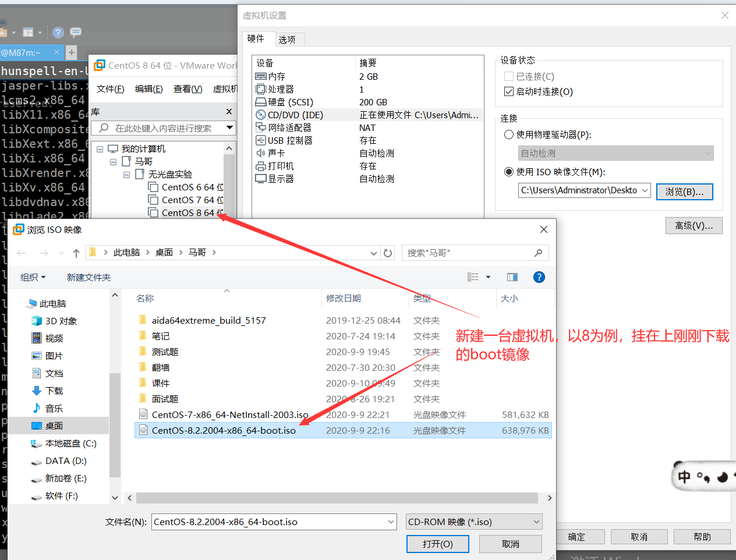This screenshot has height=560, width=736.
Task: Click the forward arrow in browse dialog
Action: pyautogui.click(x=44, y=253)
